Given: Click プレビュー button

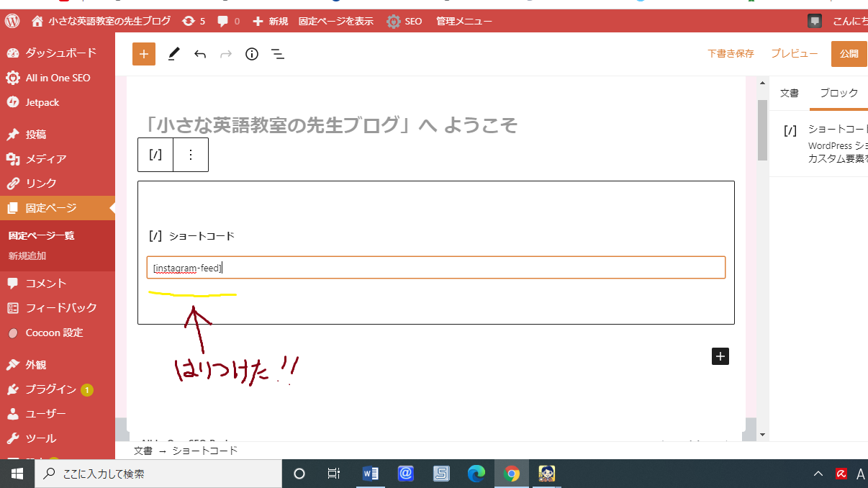Looking at the screenshot, I should coord(794,54).
